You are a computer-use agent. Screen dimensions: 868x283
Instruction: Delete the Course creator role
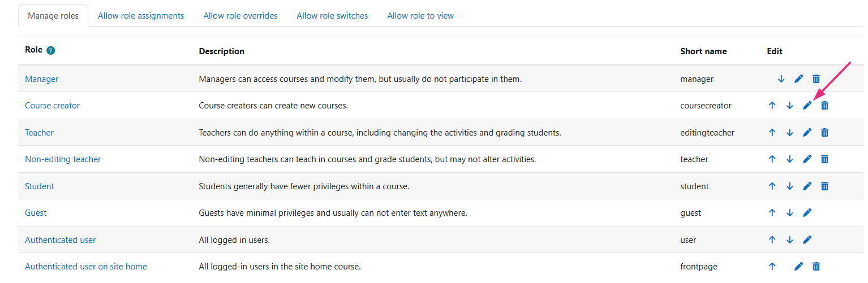click(x=825, y=106)
